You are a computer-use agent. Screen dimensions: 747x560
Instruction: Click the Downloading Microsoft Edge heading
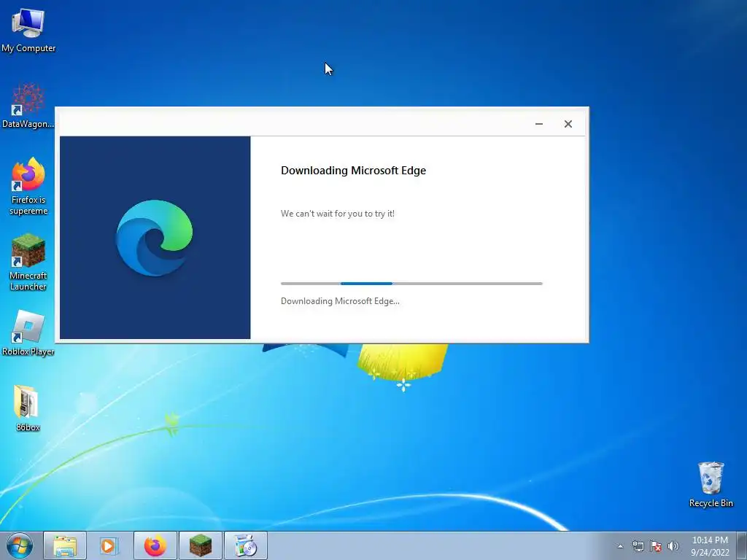[x=354, y=171]
